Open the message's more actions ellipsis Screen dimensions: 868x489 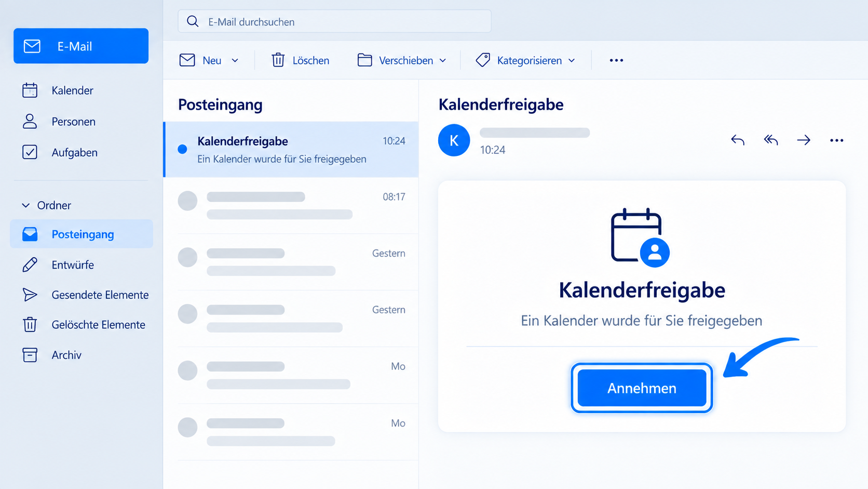(x=836, y=140)
